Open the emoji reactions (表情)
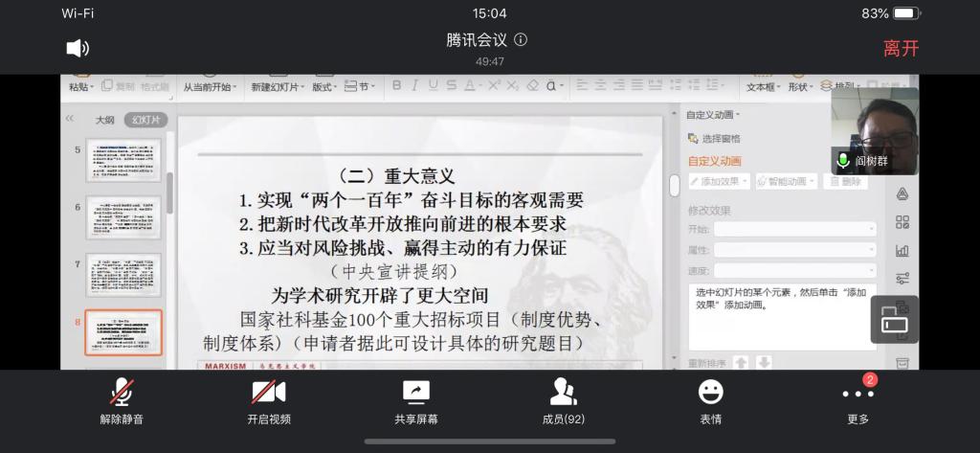The height and width of the screenshot is (453, 980). point(710,400)
